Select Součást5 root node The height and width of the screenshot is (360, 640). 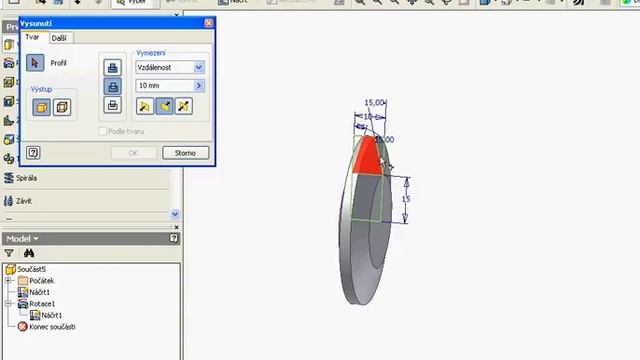coord(26,269)
